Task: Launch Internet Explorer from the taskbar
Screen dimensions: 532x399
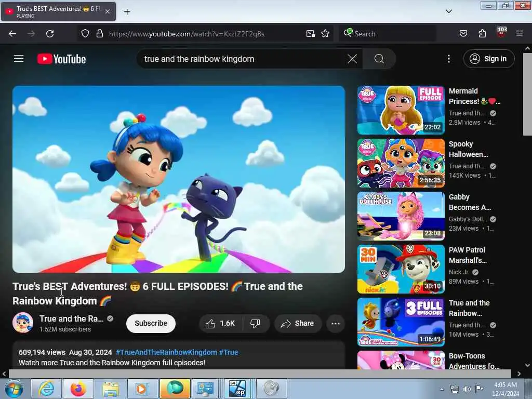Action: tap(46, 389)
